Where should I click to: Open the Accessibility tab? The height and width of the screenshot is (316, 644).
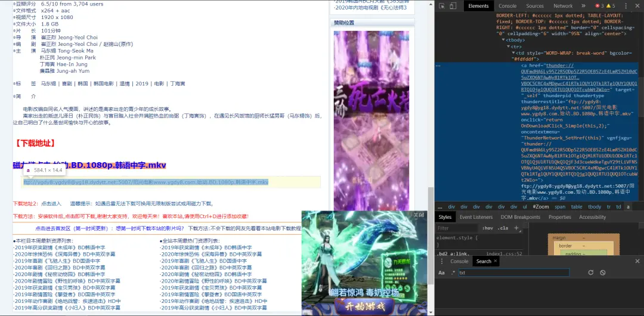pos(592,217)
